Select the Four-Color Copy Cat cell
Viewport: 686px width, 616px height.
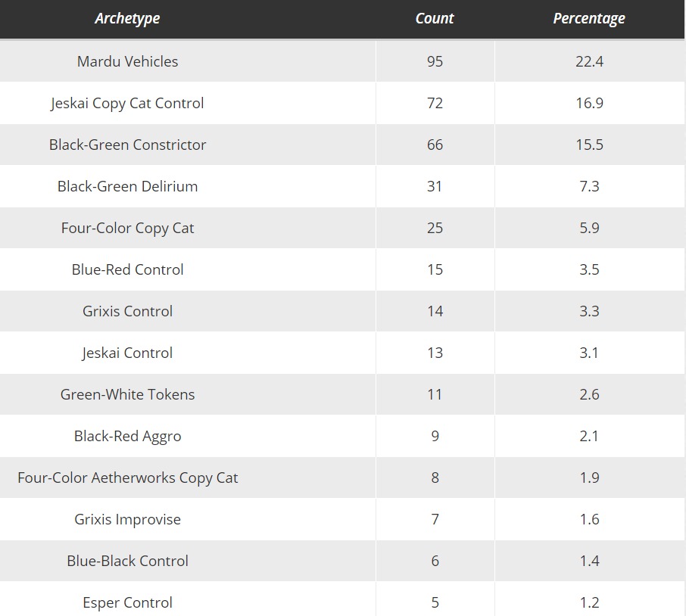click(127, 229)
